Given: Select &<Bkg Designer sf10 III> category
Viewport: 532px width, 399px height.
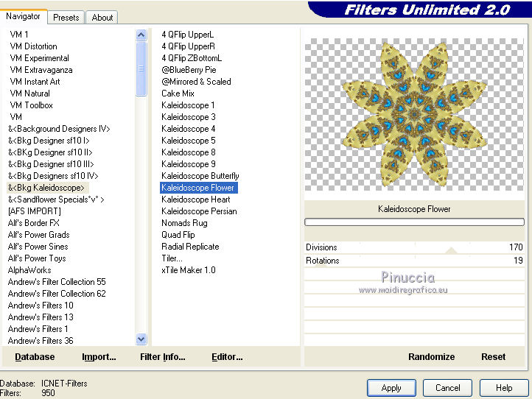Looking at the screenshot, I should pyautogui.click(x=51, y=164).
